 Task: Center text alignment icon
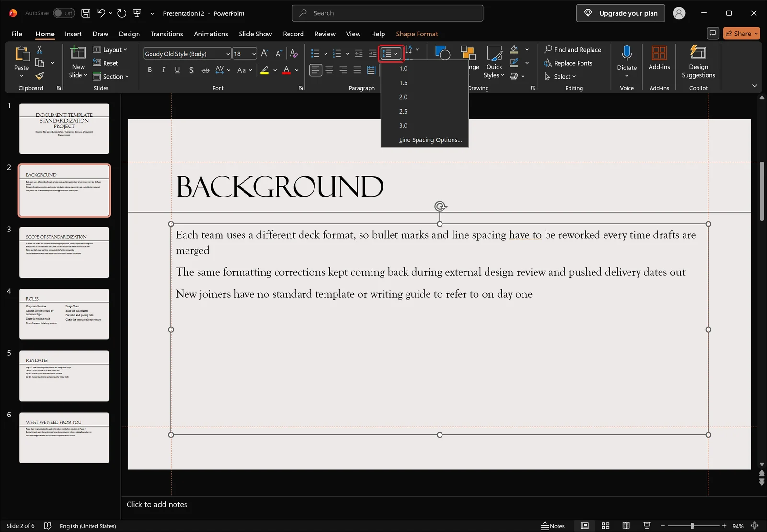[329, 70]
